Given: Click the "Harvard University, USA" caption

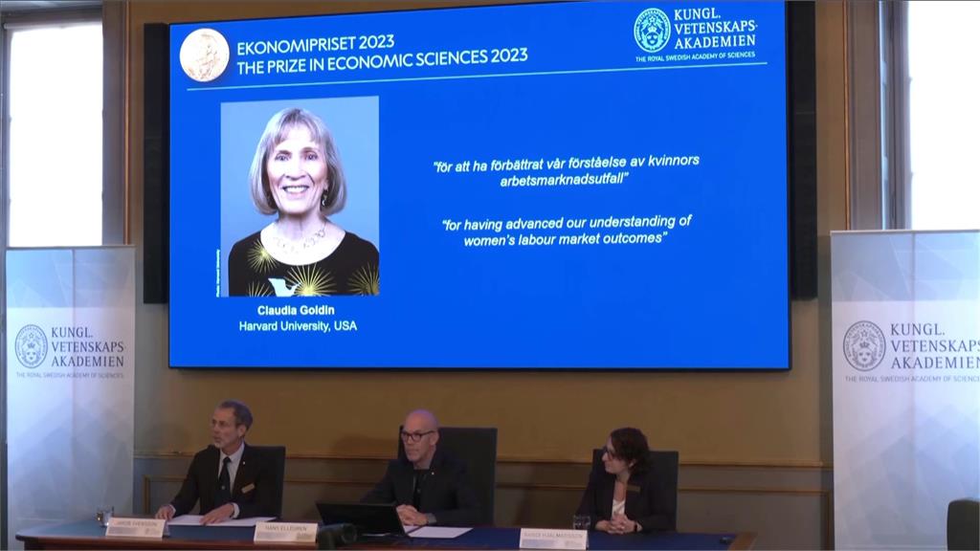Looking at the screenshot, I should [x=298, y=326].
